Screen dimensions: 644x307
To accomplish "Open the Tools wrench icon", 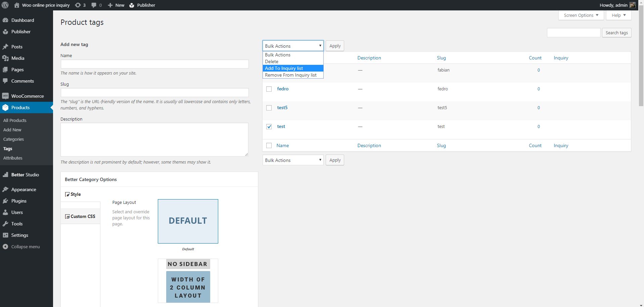I will point(5,224).
